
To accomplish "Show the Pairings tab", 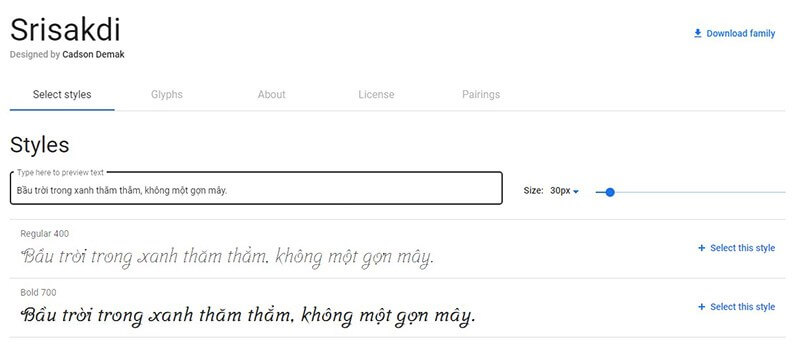I will tap(481, 94).
